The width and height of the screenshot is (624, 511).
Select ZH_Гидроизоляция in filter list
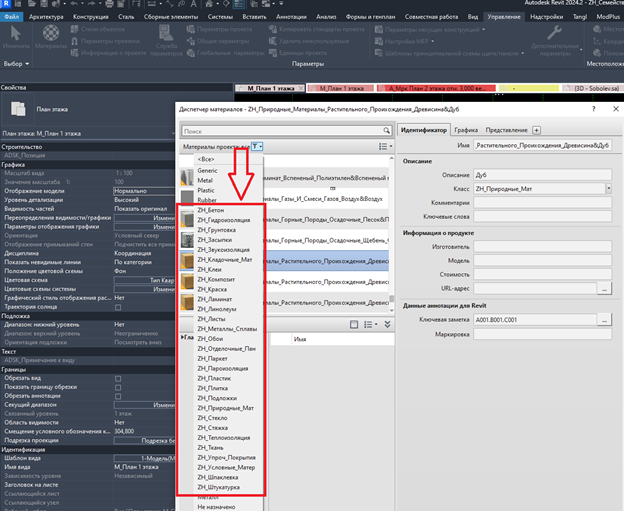tap(224, 220)
